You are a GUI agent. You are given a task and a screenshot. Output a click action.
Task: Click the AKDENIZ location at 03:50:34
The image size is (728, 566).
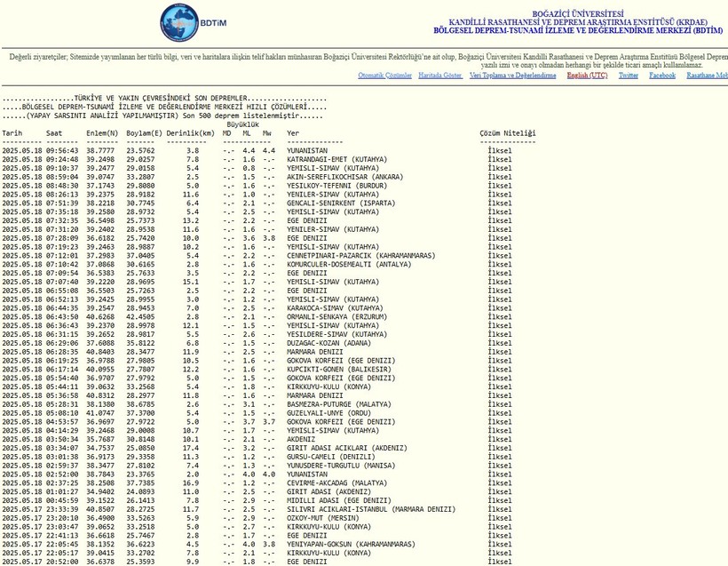(x=301, y=439)
